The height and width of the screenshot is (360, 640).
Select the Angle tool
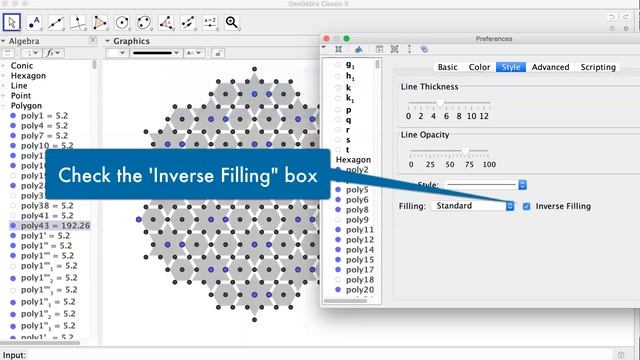click(x=166, y=22)
